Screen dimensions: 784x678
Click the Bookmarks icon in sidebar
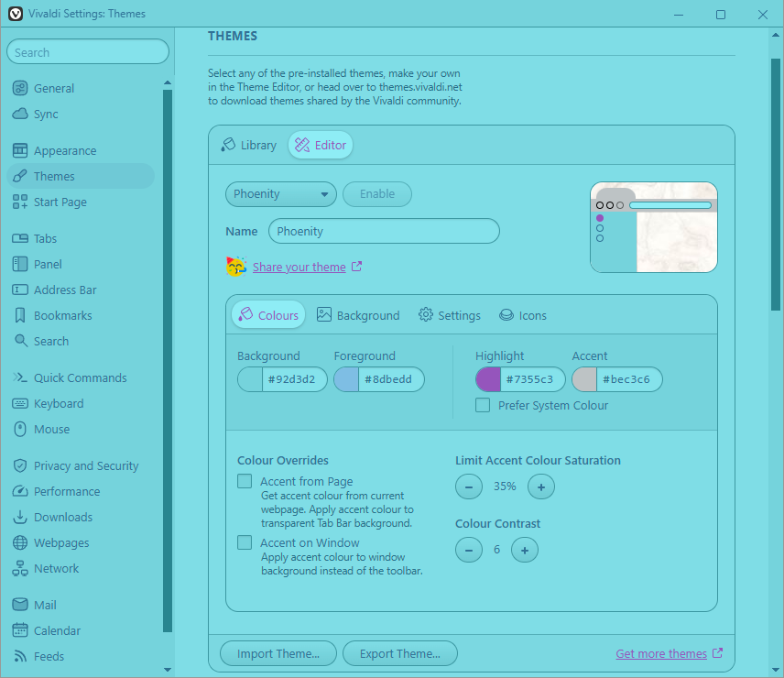[x=20, y=315]
